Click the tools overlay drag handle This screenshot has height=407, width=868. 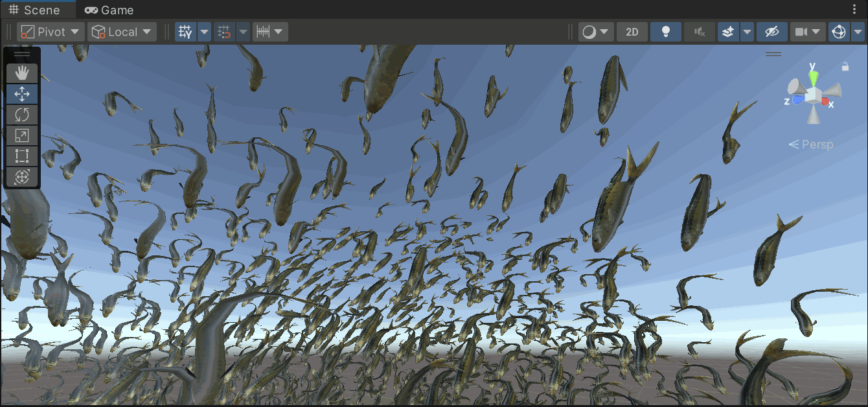pos(22,55)
